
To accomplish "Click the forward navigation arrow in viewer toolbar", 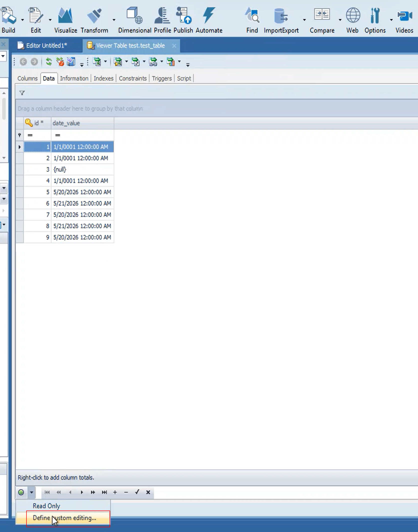I will 34,62.
